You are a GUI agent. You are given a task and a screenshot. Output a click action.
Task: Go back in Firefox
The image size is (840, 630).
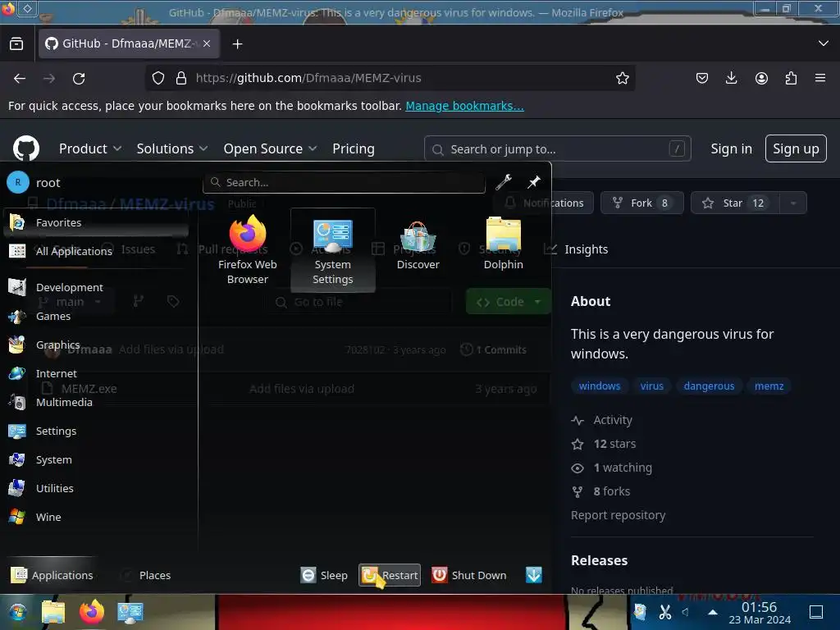(20, 78)
